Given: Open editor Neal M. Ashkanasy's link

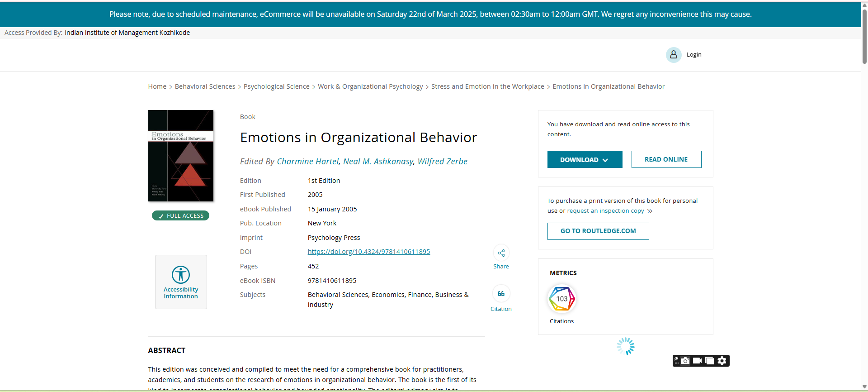Looking at the screenshot, I should pos(378,162).
